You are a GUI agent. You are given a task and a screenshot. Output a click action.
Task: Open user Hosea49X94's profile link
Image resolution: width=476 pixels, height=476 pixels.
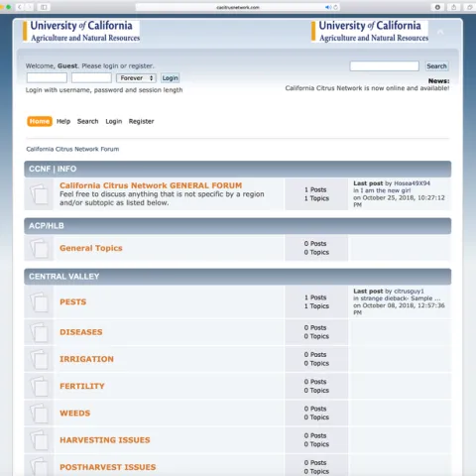412,183
